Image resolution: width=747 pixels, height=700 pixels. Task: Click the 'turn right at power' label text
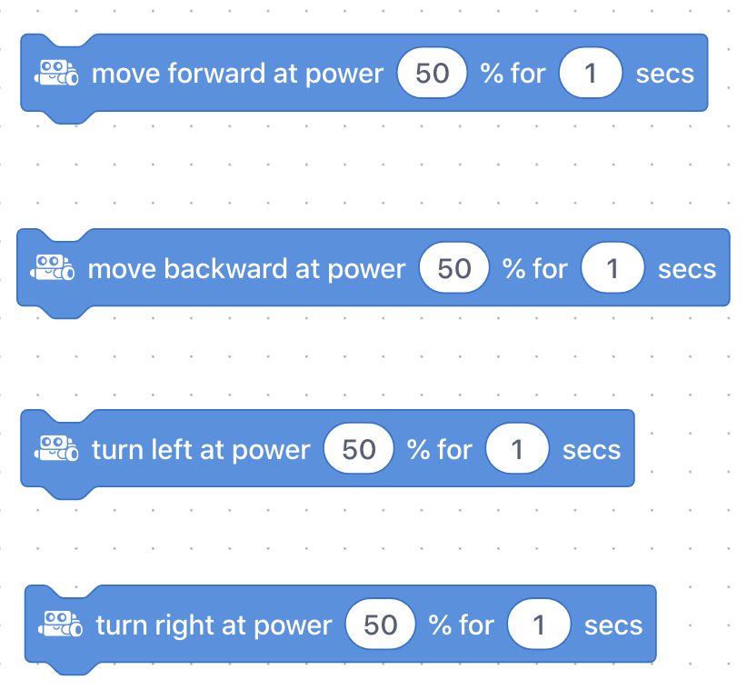pyautogui.click(x=214, y=625)
